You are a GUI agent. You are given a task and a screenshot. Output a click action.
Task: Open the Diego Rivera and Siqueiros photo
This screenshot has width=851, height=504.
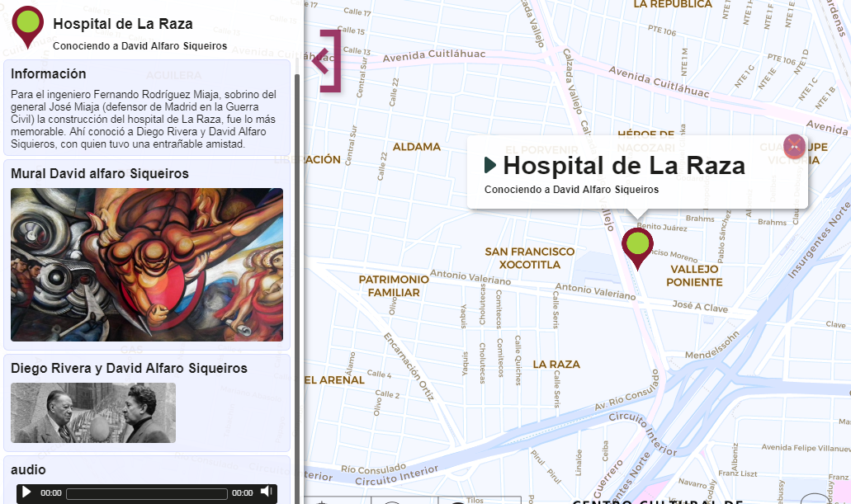coord(93,413)
